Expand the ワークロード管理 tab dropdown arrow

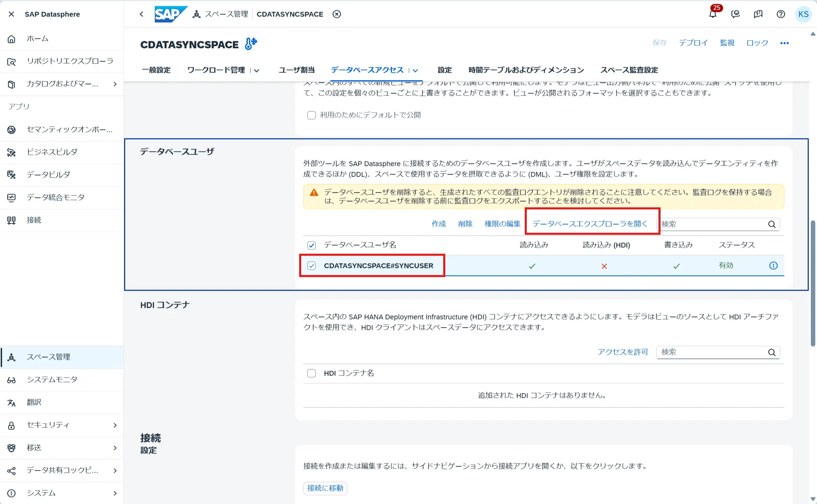pyautogui.click(x=257, y=70)
